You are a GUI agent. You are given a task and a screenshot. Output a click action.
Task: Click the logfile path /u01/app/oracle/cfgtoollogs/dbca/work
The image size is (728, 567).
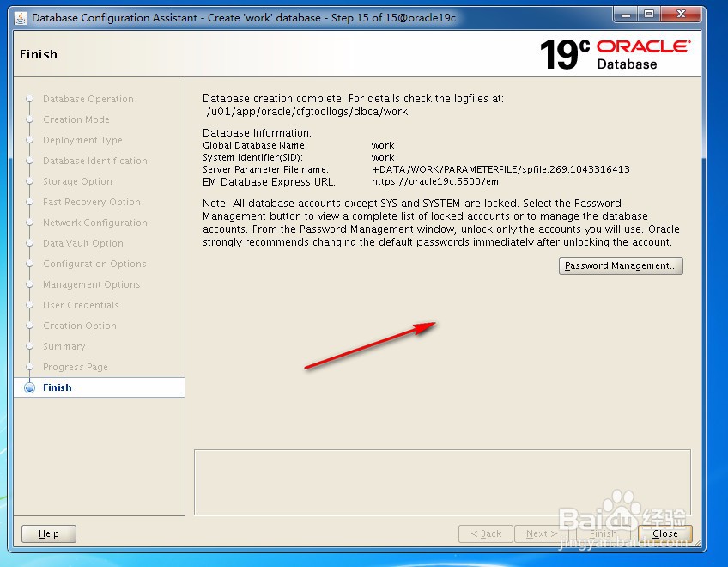(308, 112)
